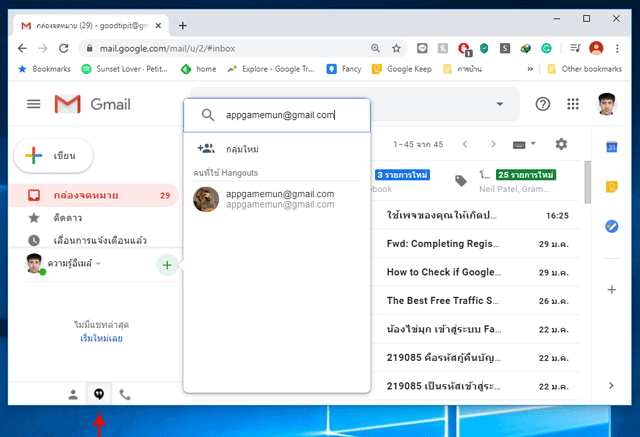Open the email 219085 คือรหัสกู้คืนบัญ...
The image size is (640, 437).
[477, 358]
